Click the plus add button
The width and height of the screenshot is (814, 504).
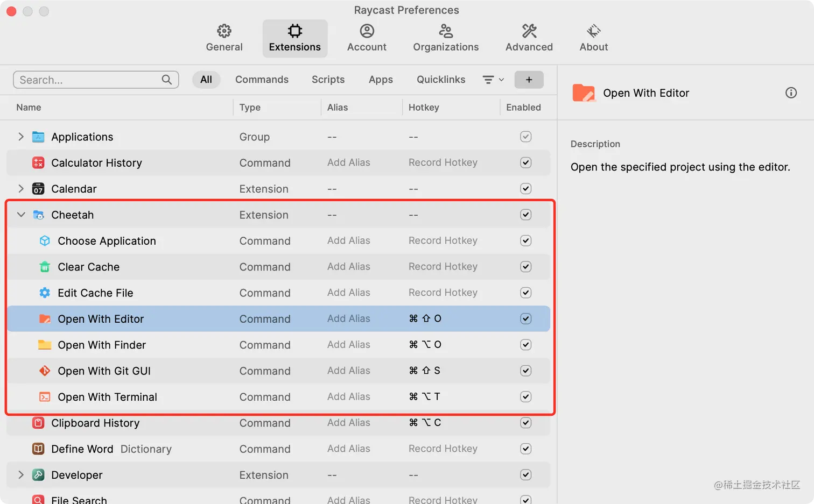tap(529, 80)
